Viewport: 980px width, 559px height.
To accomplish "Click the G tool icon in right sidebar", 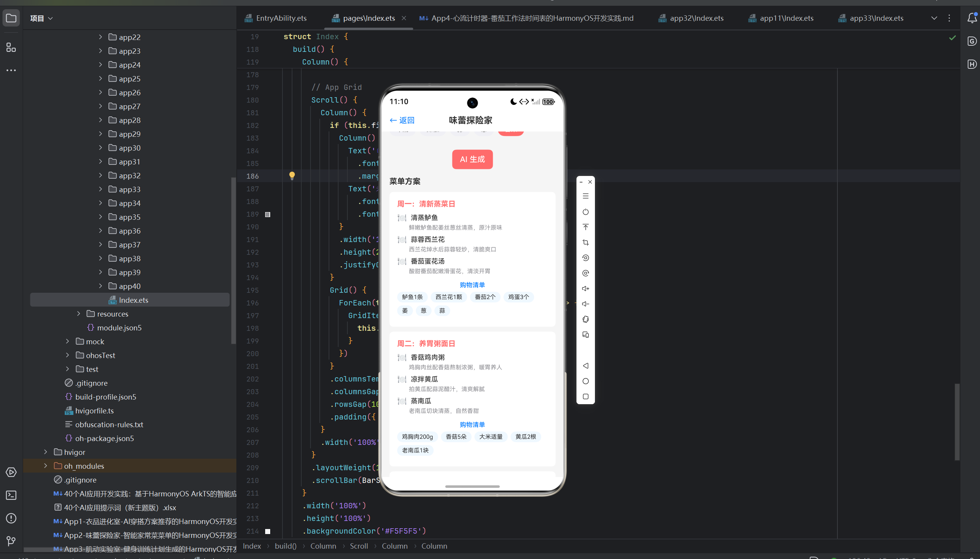I will pos(972,41).
